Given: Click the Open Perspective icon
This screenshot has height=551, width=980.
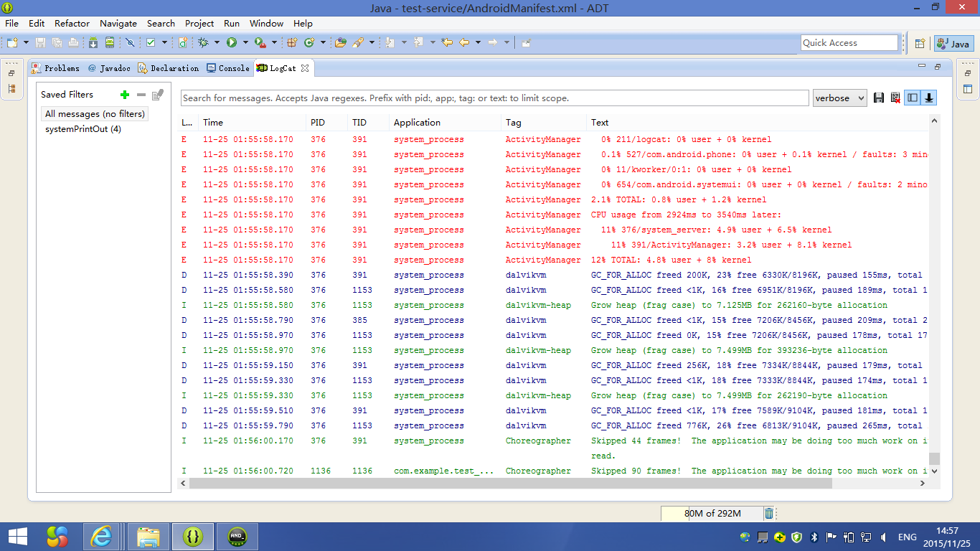Looking at the screenshot, I should click(920, 44).
